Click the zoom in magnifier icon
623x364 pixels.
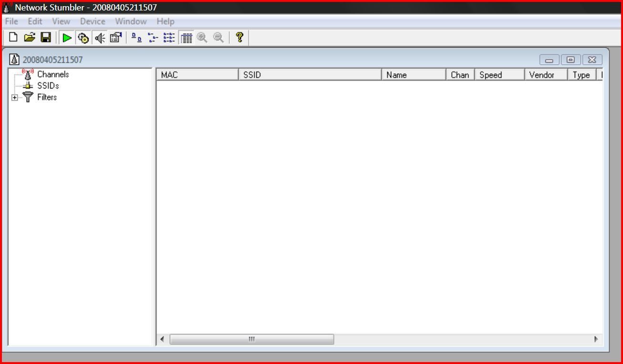click(x=202, y=38)
